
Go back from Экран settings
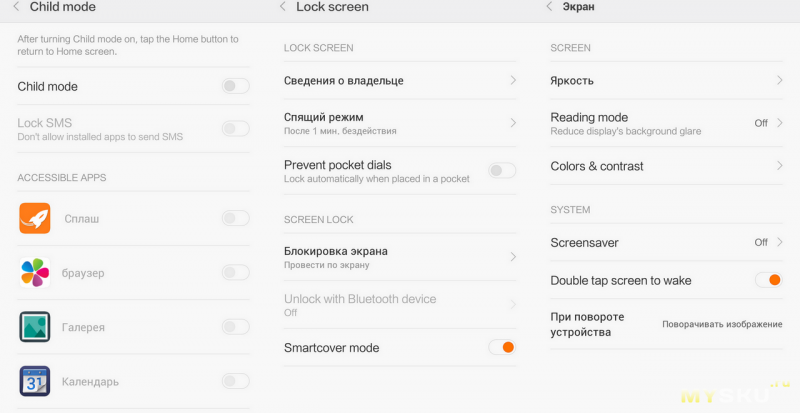pos(549,7)
